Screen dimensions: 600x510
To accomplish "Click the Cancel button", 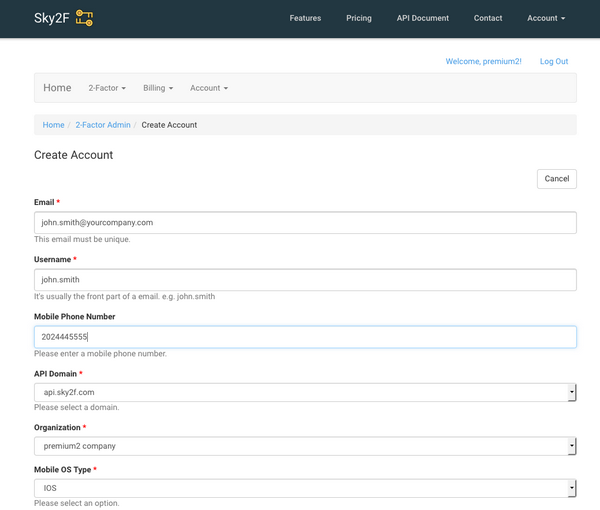I will (556, 179).
